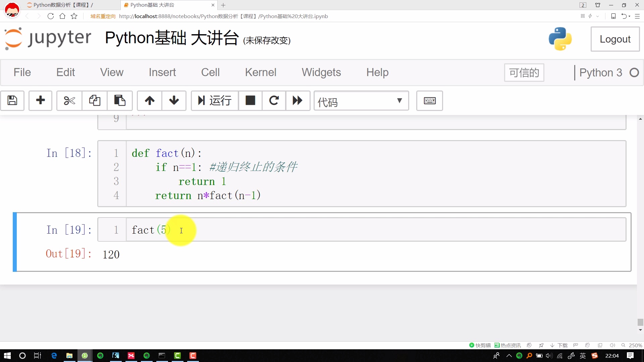Screen dimensions: 644x362
Task: Insert a new cell using the plus icon
Action: pyautogui.click(x=40, y=101)
